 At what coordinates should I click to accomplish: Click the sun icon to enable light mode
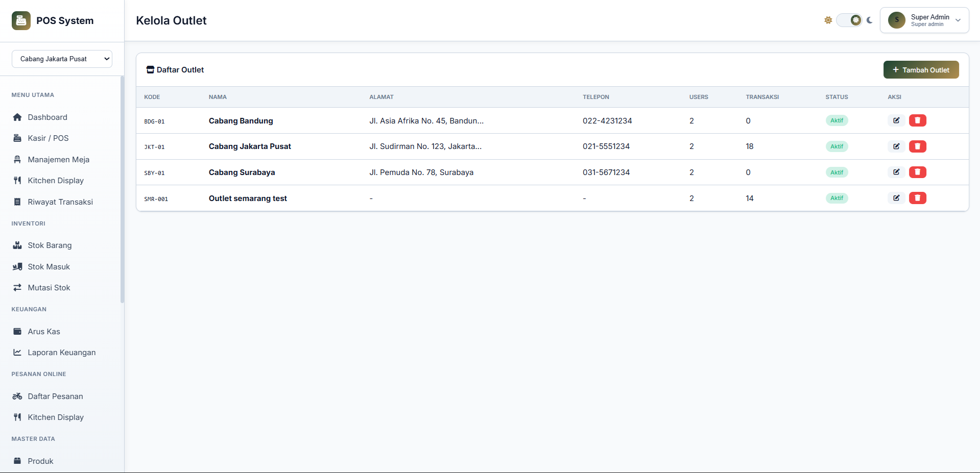tap(828, 20)
